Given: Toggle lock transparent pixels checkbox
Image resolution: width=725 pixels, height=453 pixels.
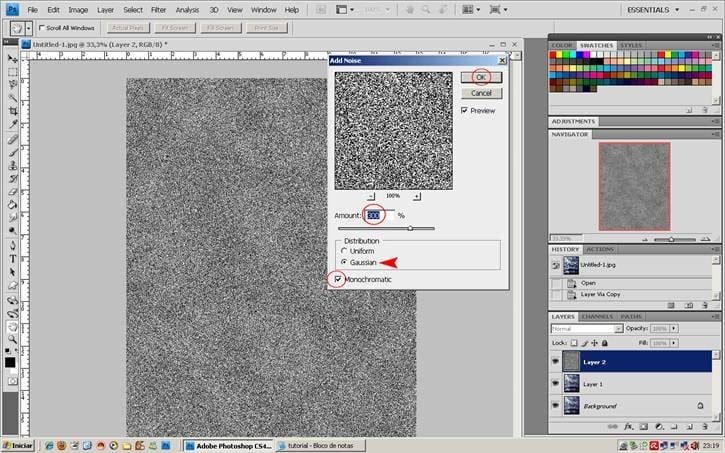Looking at the screenshot, I should (x=574, y=343).
